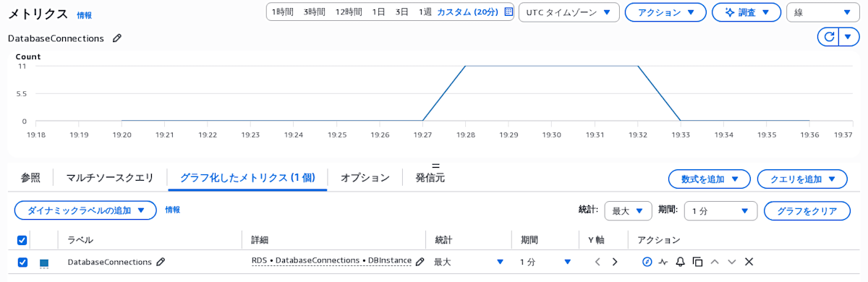Open metric in explorer compass icon
Viewport: 868px width, 282px height.
tap(647, 262)
